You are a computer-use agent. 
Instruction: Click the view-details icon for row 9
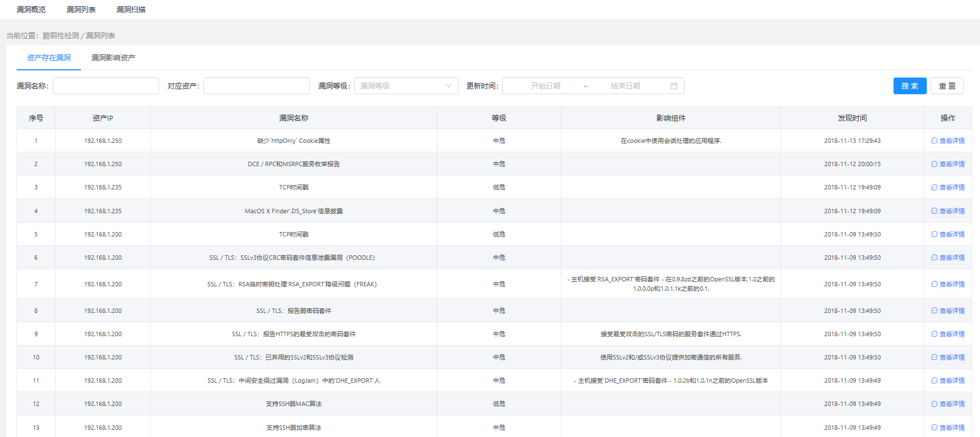934,334
